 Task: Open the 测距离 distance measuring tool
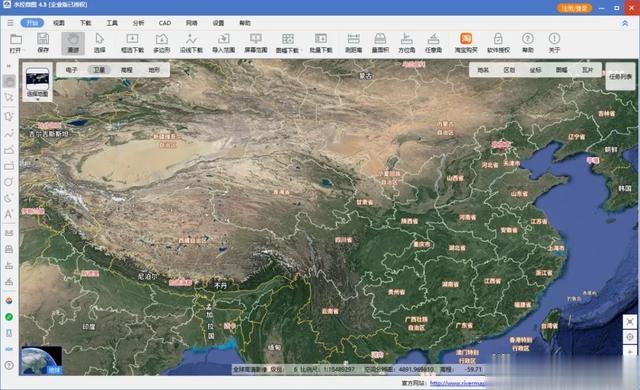point(353,43)
